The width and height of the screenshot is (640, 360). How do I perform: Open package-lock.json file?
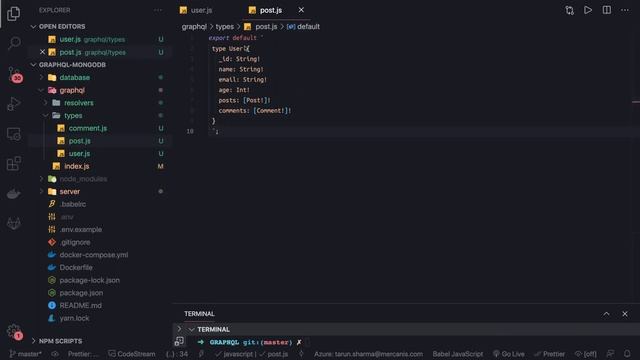[x=90, y=280]
